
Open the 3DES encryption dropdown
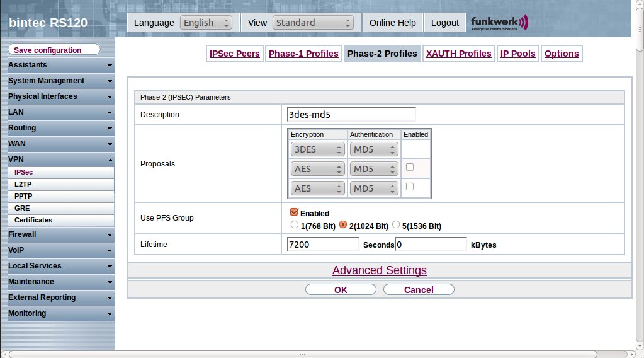click(317, 150)
